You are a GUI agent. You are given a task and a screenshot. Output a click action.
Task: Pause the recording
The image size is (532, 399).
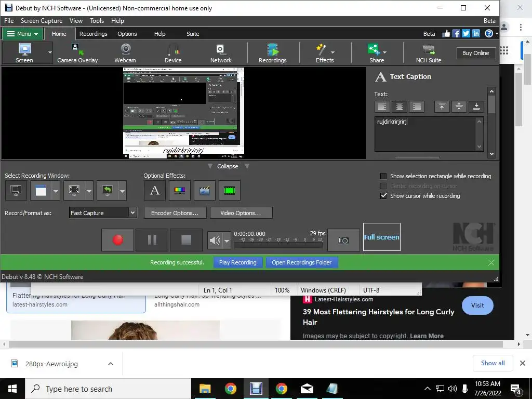152,240
